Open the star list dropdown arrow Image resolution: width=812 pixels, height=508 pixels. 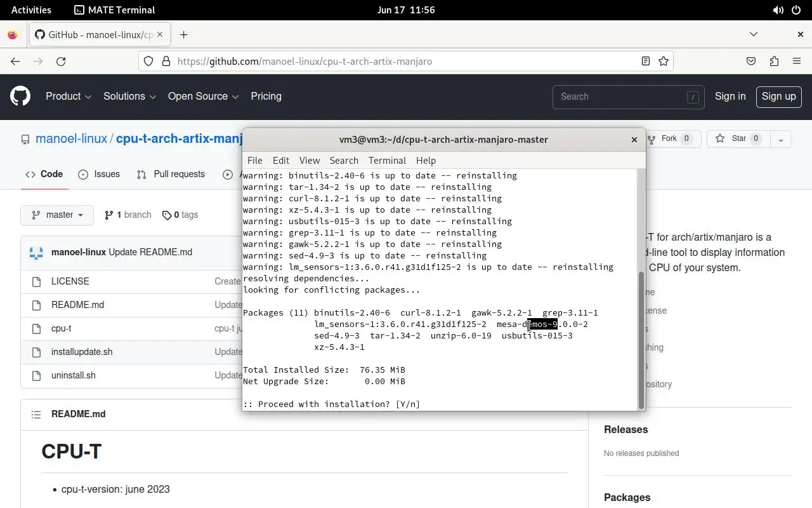[x=781, y=139]
